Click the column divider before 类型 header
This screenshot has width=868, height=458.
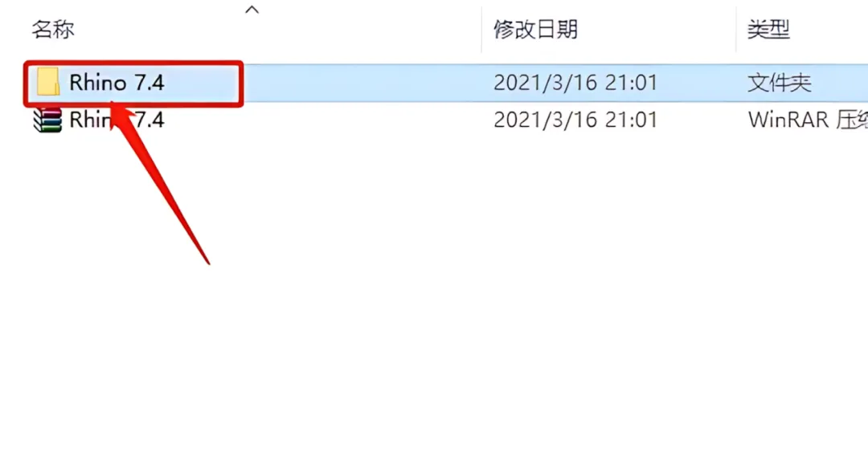tap(736, 29)
